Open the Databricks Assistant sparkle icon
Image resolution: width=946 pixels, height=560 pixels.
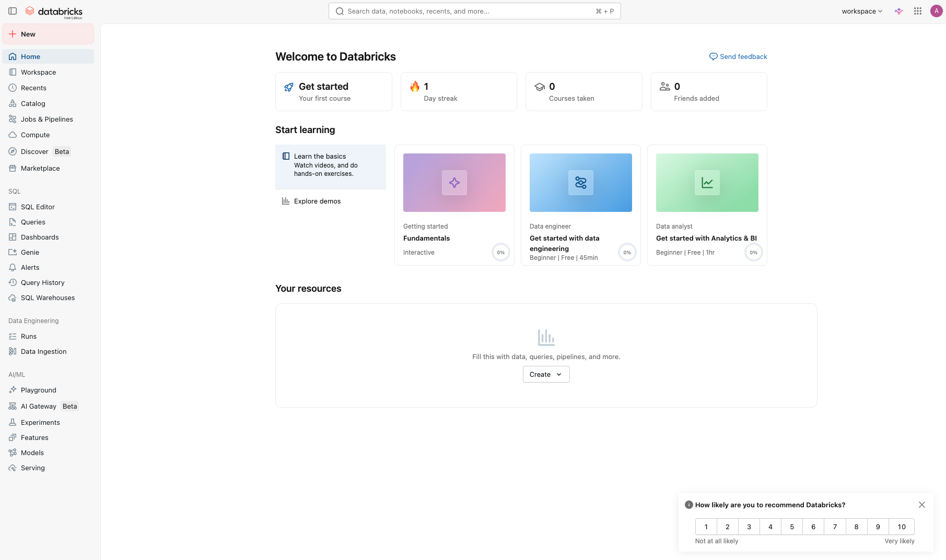pyautogui.click(x=898, y=11)
